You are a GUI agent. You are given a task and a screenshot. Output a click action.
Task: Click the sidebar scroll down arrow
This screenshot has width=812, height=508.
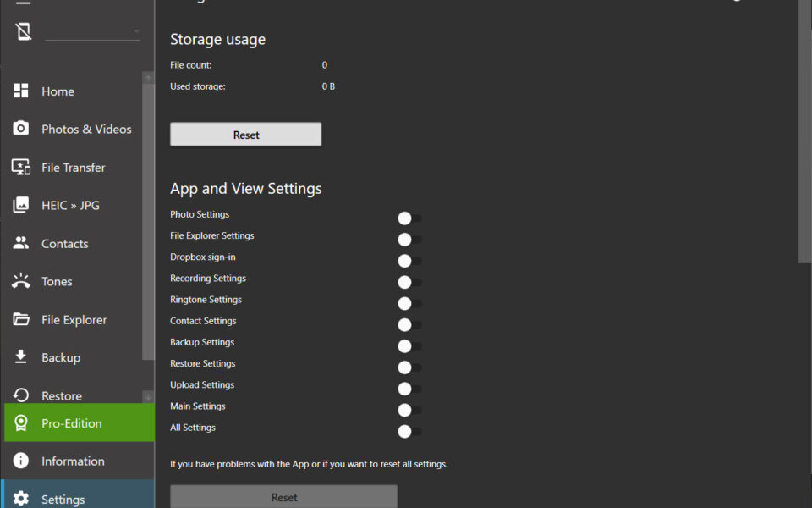[x=148, y=397]
